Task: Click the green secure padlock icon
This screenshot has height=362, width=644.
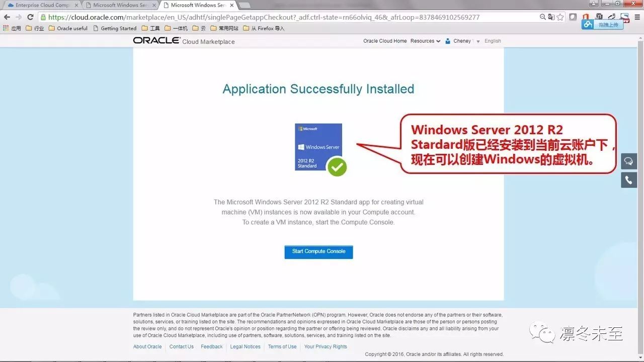Action: tap(44, 17)
